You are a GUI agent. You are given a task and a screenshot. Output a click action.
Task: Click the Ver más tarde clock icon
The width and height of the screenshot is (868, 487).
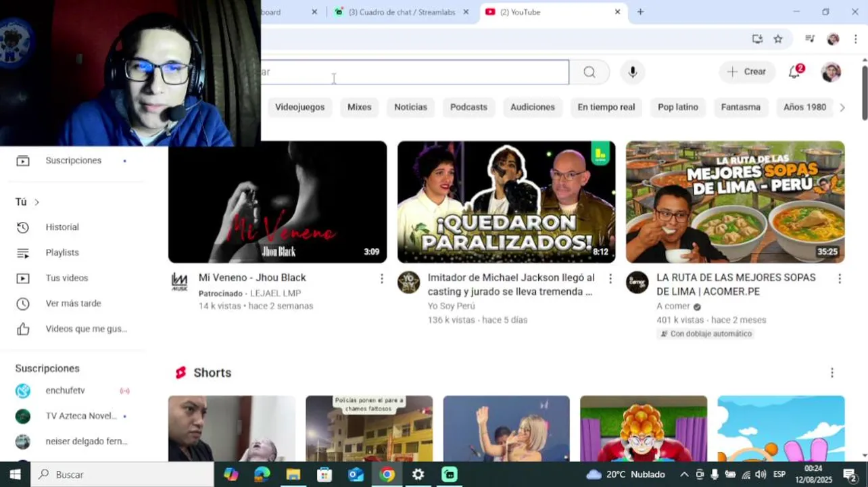23,304
